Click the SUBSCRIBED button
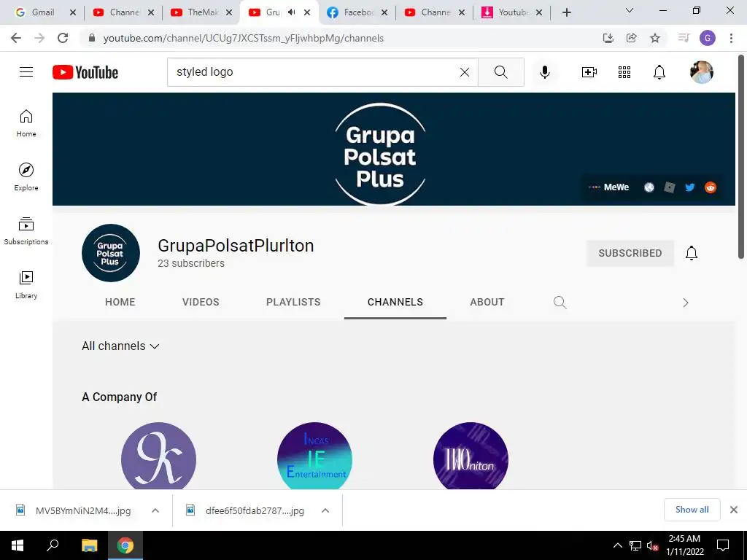 pos(630,253)
